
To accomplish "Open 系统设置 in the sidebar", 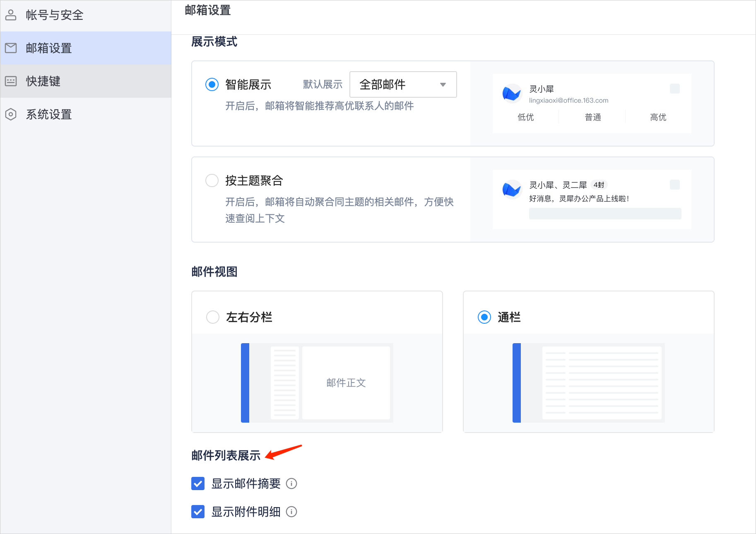I will pyautogui.click(x=86, y=114).
